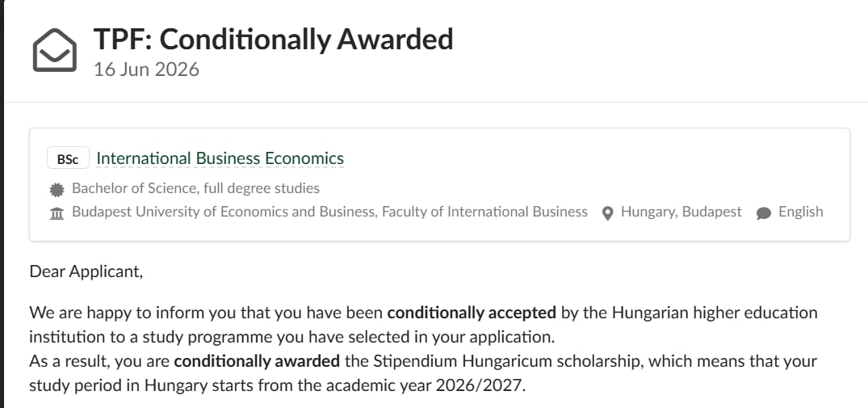868x408 pixels.
Task: Click the degree type starburst icon
Action: point(57,189)
